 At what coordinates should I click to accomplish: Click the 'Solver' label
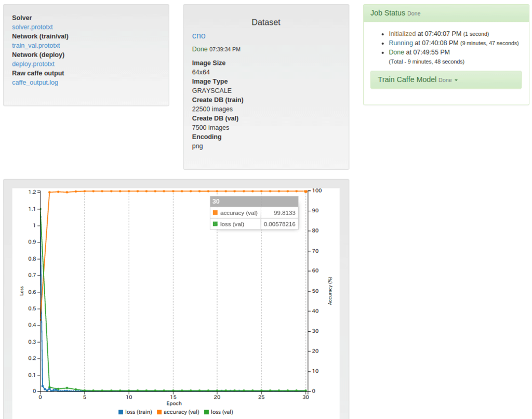tap(22, 18)
